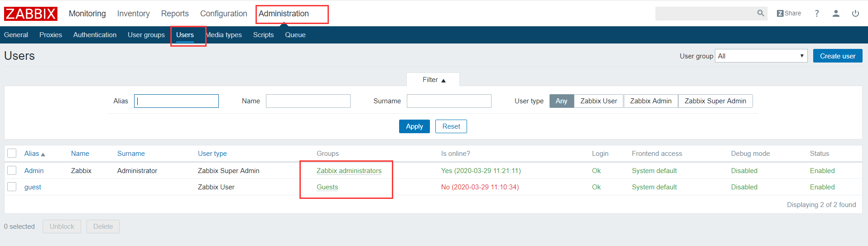Go to Queue submenu
Screen dimensions: 868x246
pyautogui.click(x=295, y=35)
